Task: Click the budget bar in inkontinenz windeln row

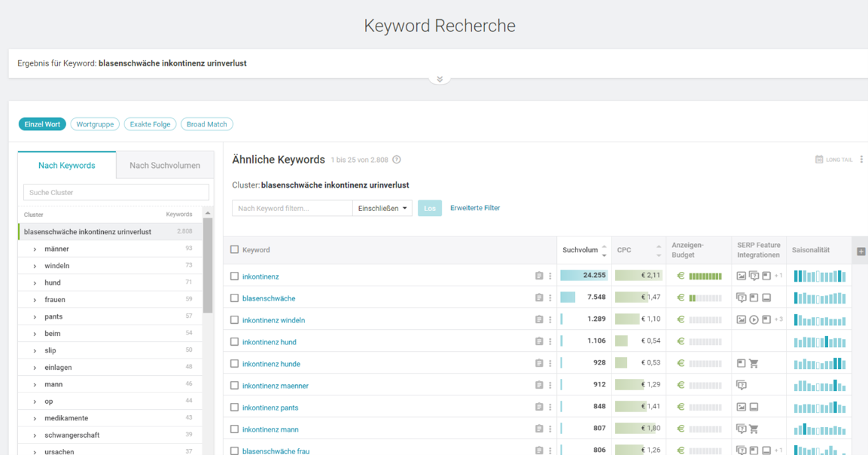Action: point(705,320)
